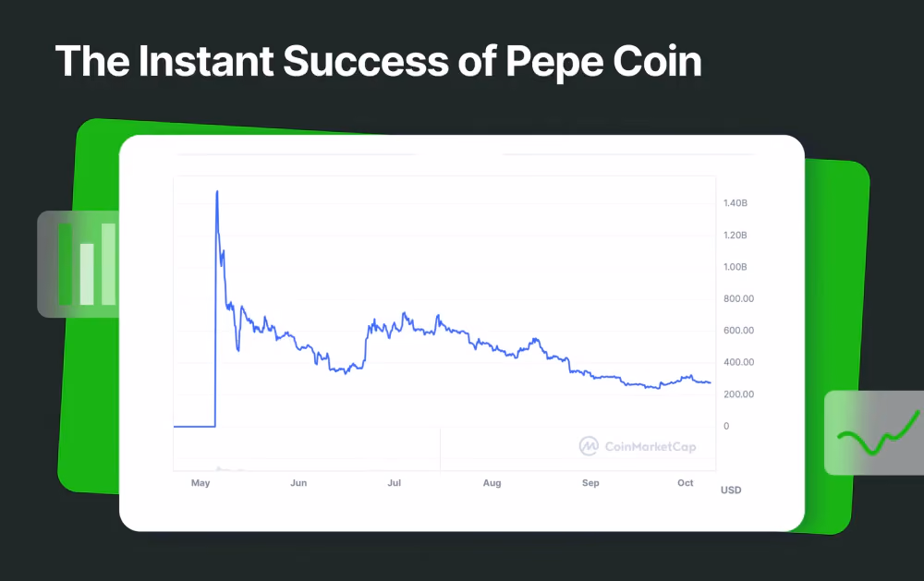Click the green trend line icon
The width and height of the screenshot is (924, 581).
[878, 434]
